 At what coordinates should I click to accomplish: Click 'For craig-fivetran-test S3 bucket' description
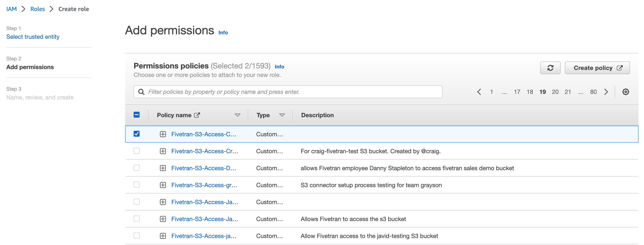pyautogui.click(x=371, y=151)
